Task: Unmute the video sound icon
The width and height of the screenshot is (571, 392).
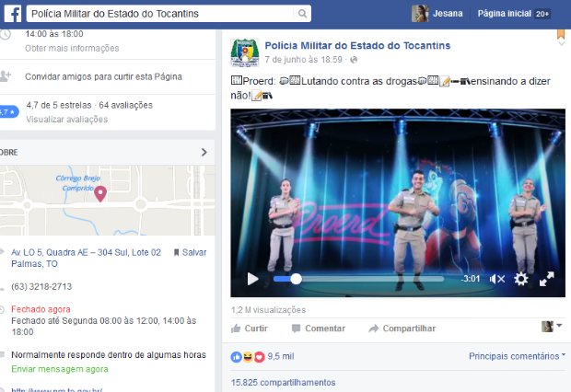Action: point(497,279)
